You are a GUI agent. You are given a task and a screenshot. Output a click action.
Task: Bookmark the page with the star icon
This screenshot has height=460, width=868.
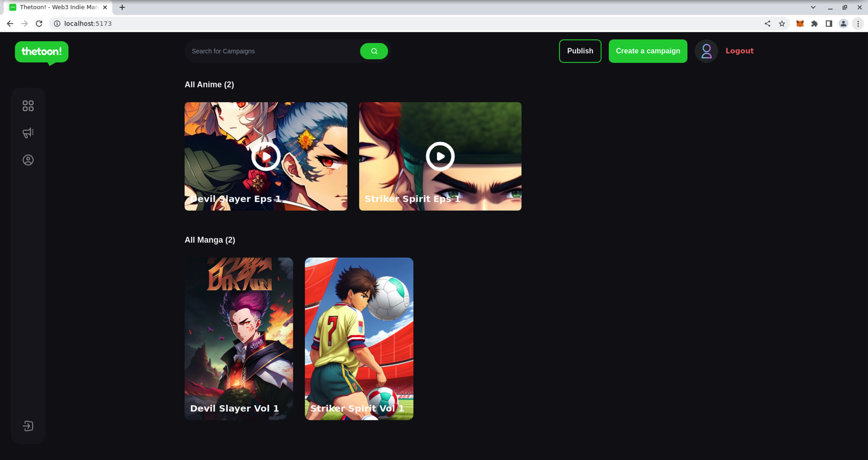[782, 23]
